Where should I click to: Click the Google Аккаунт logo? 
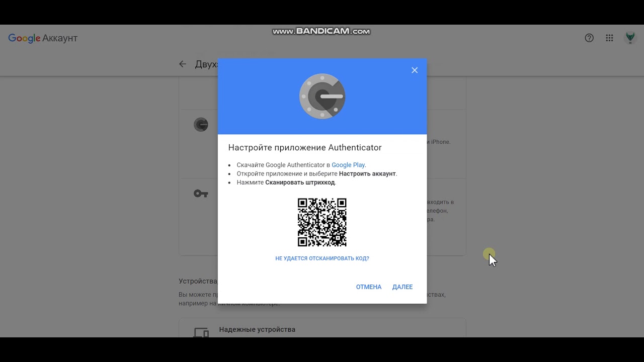(43, 38)
